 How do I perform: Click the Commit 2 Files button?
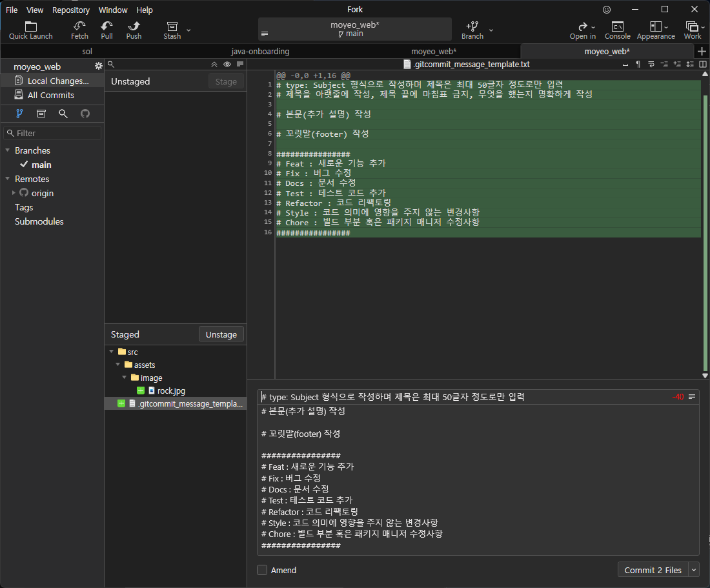[653, 570]
